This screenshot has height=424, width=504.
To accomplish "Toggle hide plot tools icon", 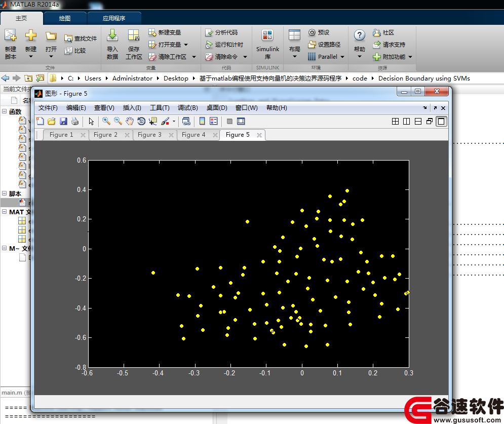I will (x=229, y=121).
